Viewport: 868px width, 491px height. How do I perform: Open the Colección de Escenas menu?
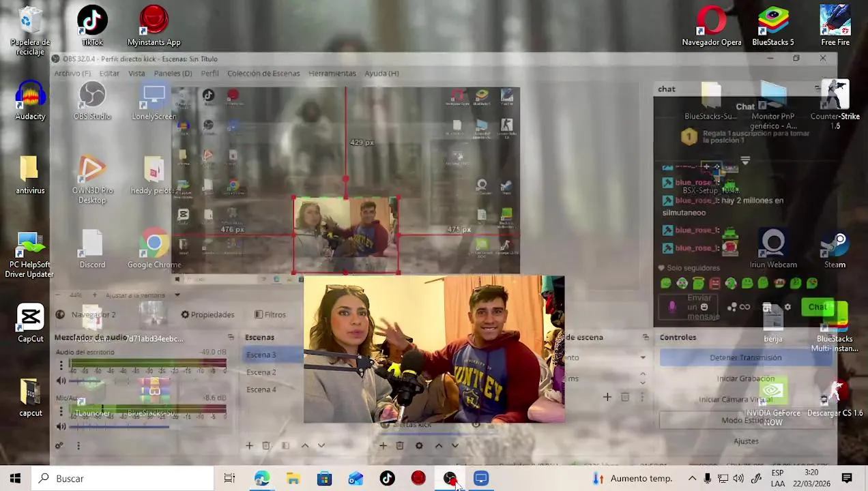point(263,73)
